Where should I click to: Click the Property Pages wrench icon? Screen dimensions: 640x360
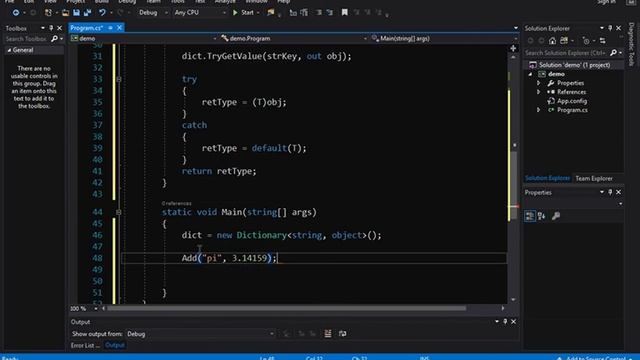point(556,216)
